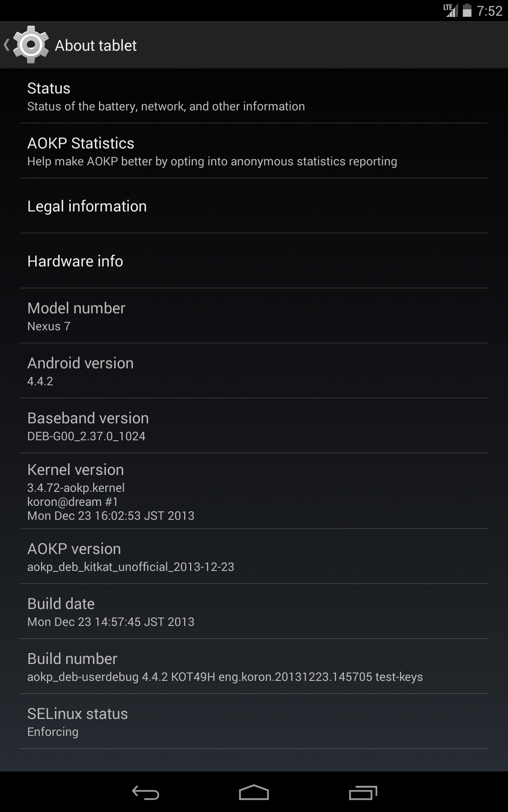Tap the clock showing 7:52
This screenshot has height=812, width=508.
tap(489, 11)
